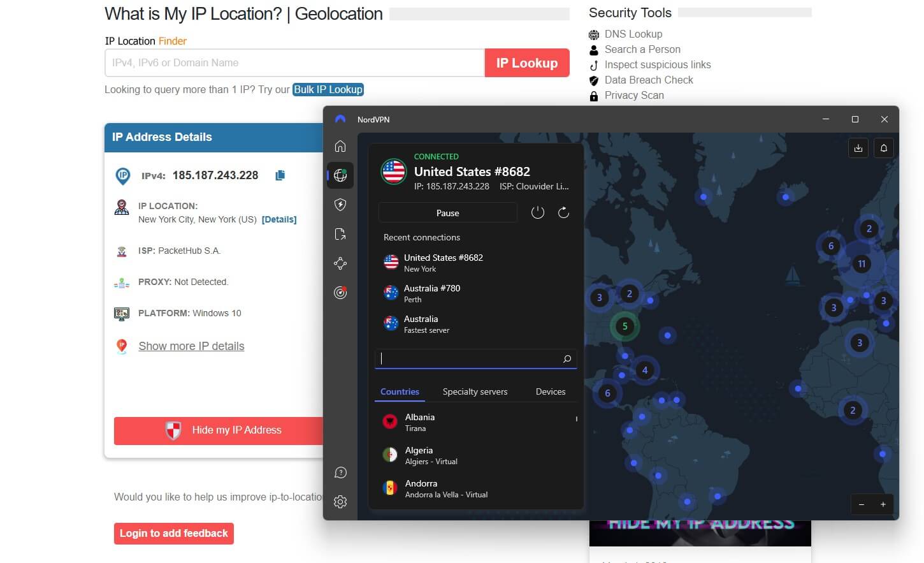The image size is (924, 563).
Task: Open the Dark Web Monitor radar icon
Action: (x=340, y=293)
